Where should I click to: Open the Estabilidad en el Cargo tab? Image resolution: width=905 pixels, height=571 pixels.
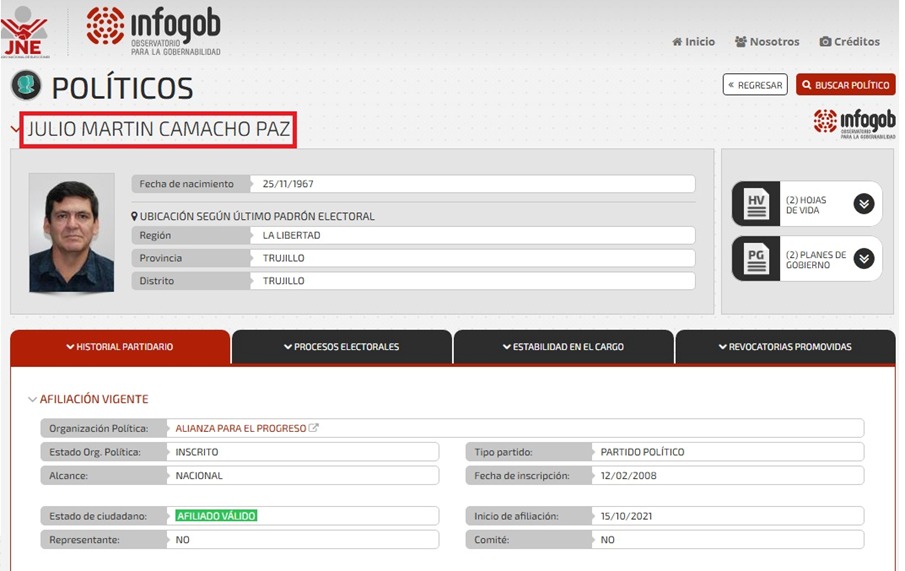[563, 347]
